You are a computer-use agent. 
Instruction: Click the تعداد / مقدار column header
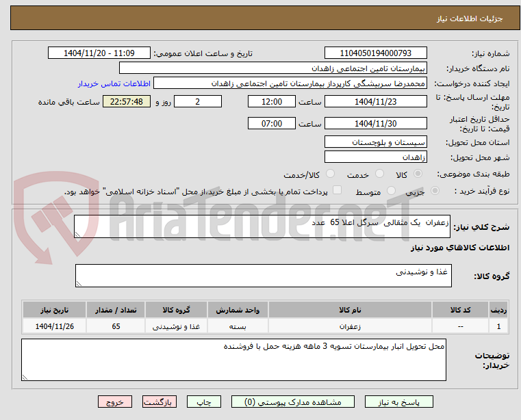116,310
